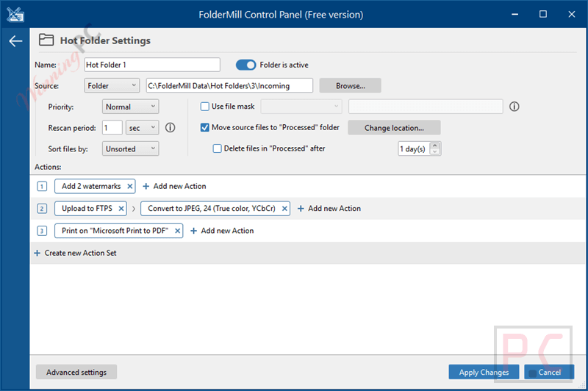This screenshot has height=391, width=588.
Task: Add new Action to Action Set 3
Action: click(222, 231)
